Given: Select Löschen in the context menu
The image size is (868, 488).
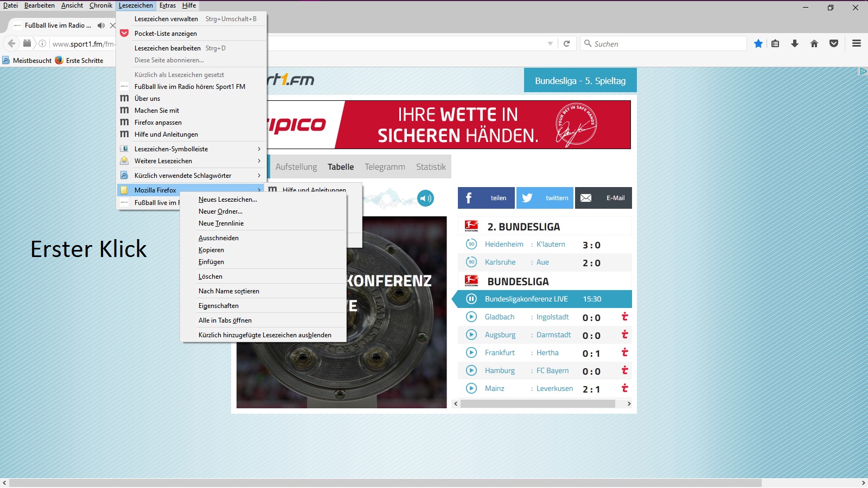Looking at the screenshot, I should [x=263, y=276].
